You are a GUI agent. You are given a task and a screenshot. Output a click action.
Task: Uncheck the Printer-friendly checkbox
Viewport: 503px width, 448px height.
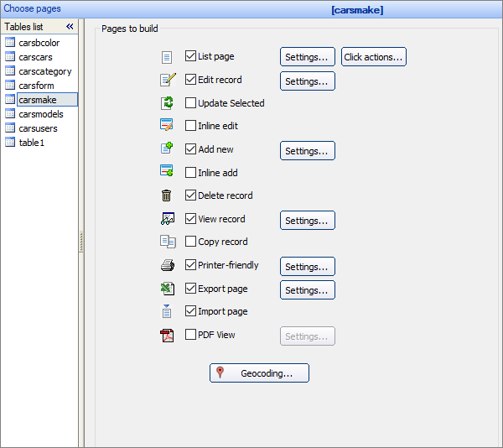(190, 265)
